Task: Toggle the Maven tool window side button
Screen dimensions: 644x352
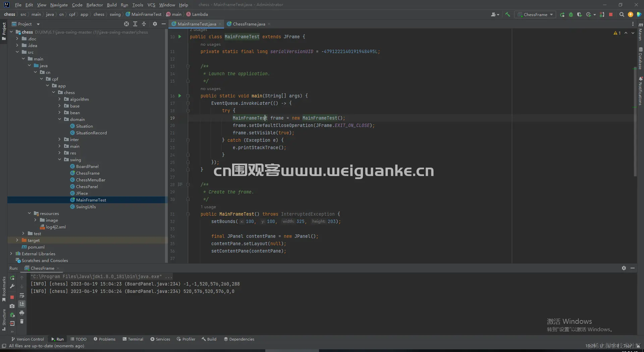Action: (x=640, y=32)
